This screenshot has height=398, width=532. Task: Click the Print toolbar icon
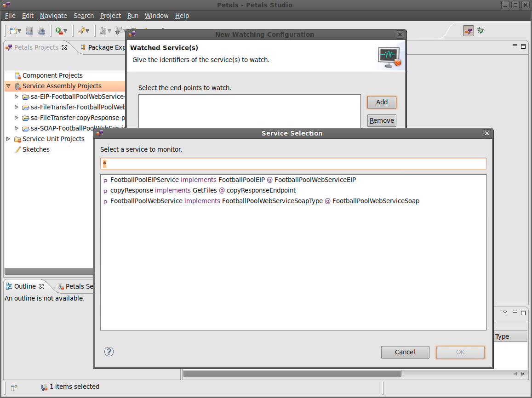pyautogui.click(x=41, y=31)
